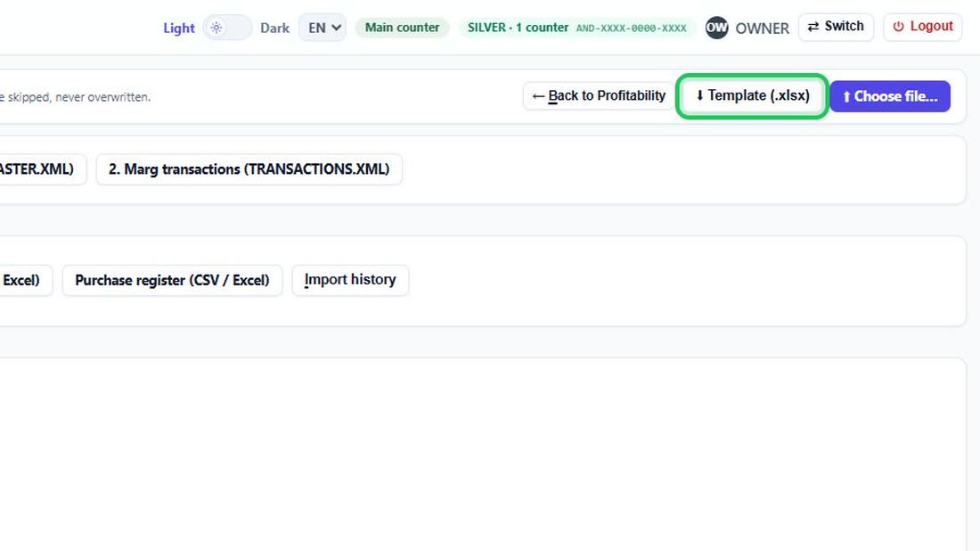Open the OW owner avatar

(x=716, y=28)
